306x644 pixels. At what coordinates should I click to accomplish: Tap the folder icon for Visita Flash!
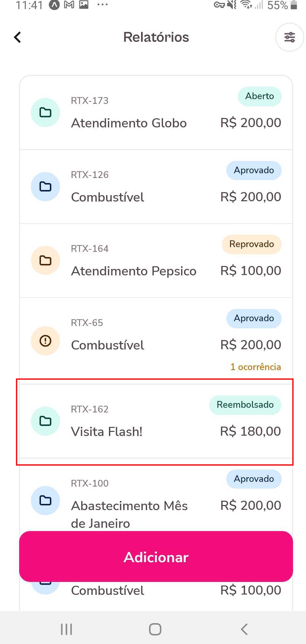coord(45,421)
